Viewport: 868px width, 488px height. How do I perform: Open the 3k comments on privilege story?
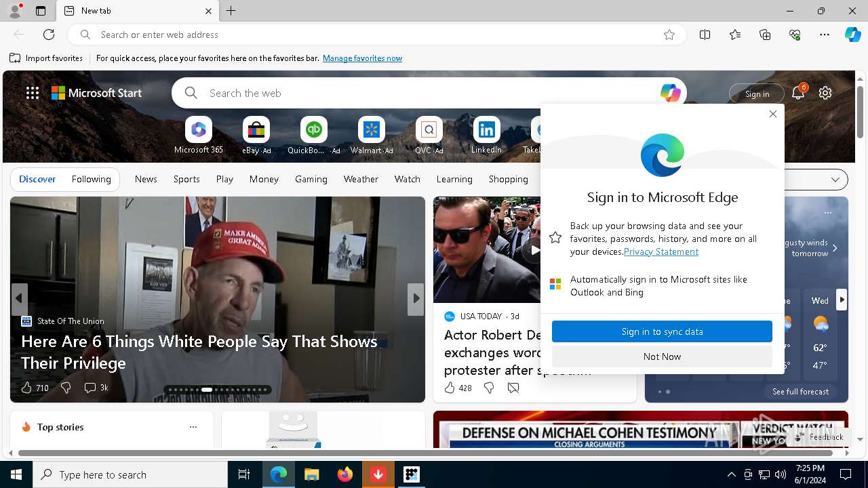(x=96, y=388)
